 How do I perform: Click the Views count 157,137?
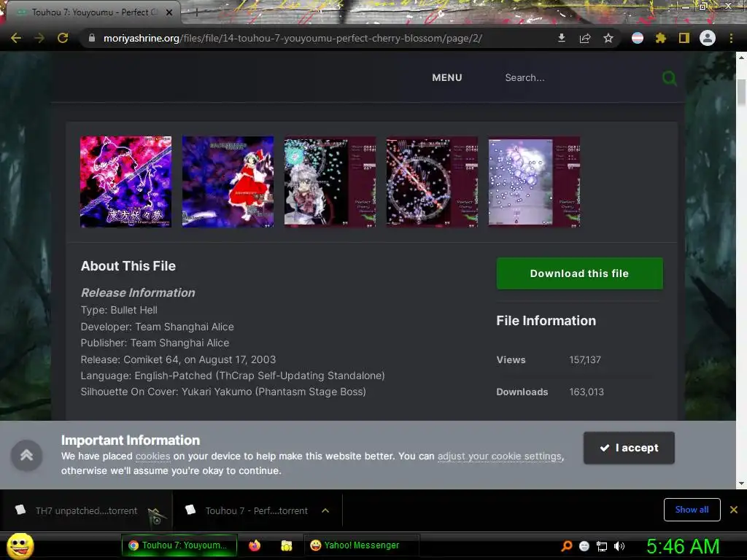click(x=584, y=359)
